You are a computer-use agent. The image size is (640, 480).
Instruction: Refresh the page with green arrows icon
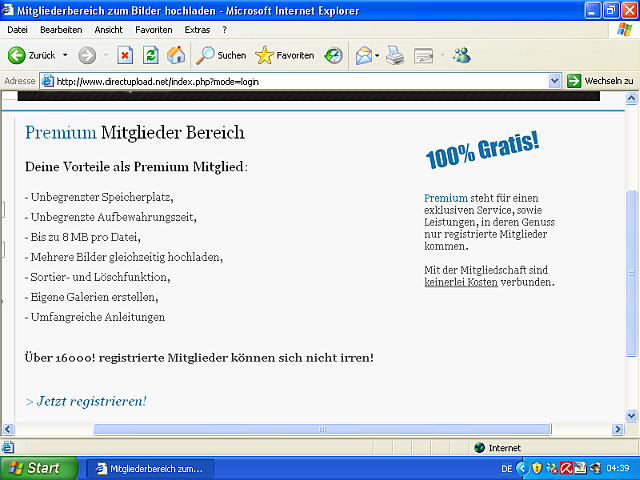150,55
